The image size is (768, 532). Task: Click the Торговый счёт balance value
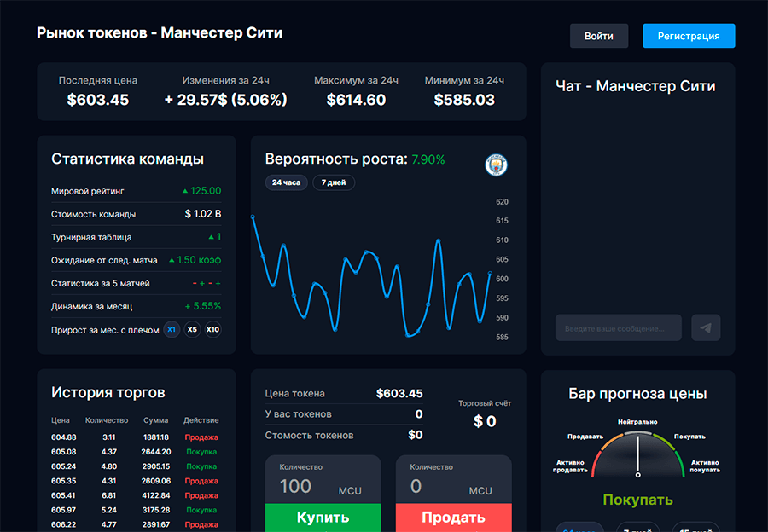[x=485, y=421]
